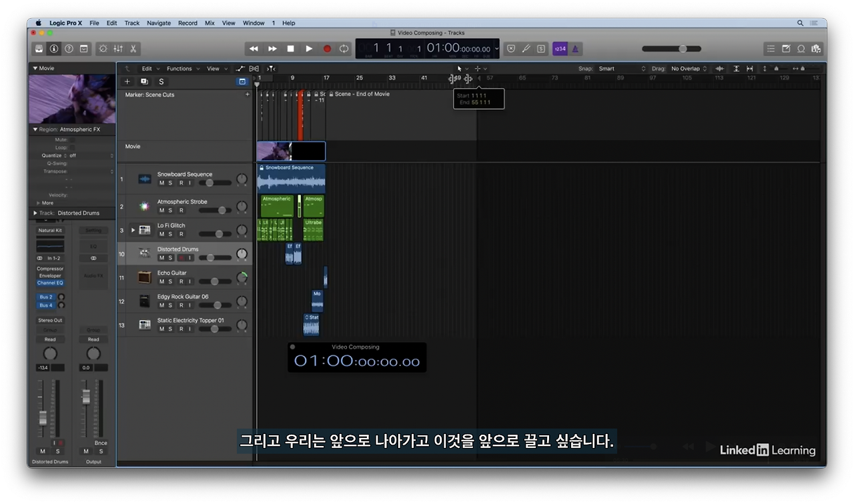
Task: Start recording with red Record button
Action: coord(327,49)
